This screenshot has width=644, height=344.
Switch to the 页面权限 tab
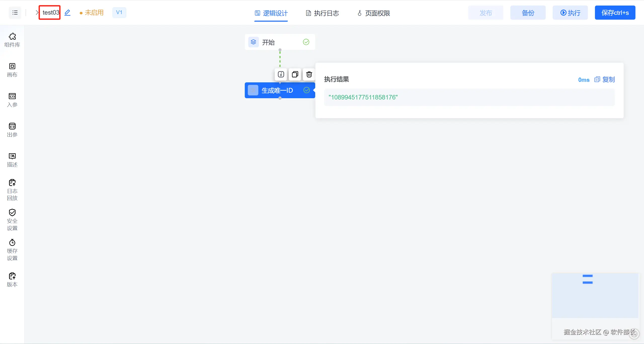(374, 13)
